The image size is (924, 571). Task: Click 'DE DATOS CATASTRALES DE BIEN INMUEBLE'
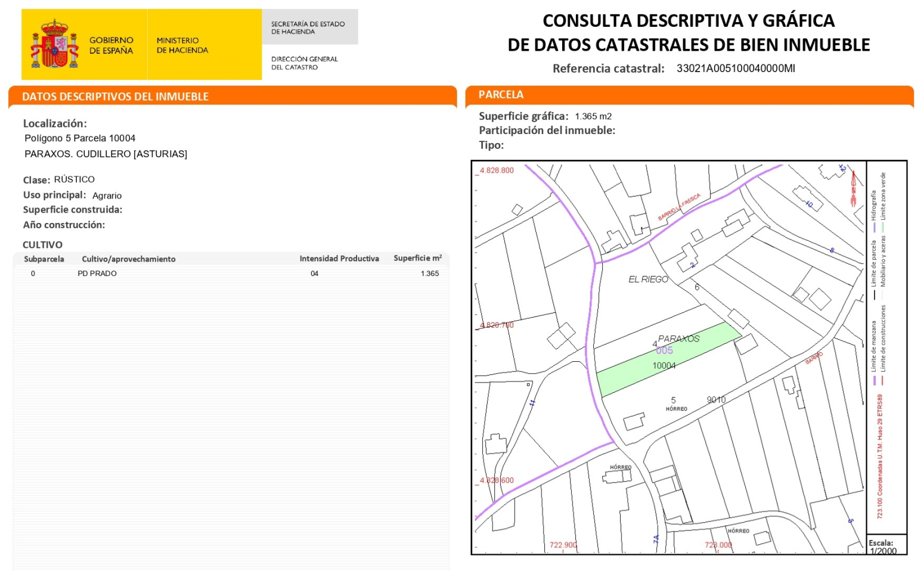pos(689,45)
